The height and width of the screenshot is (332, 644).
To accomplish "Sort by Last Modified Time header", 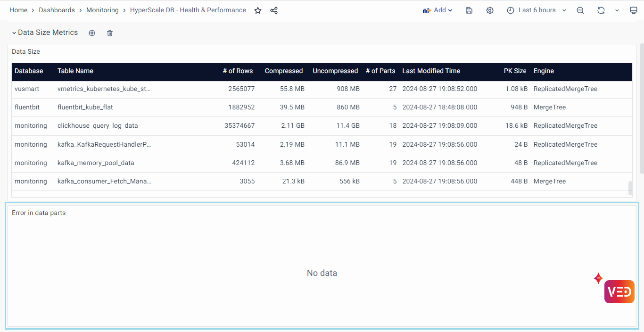I will pyautogui.click(x=431, y=71).
